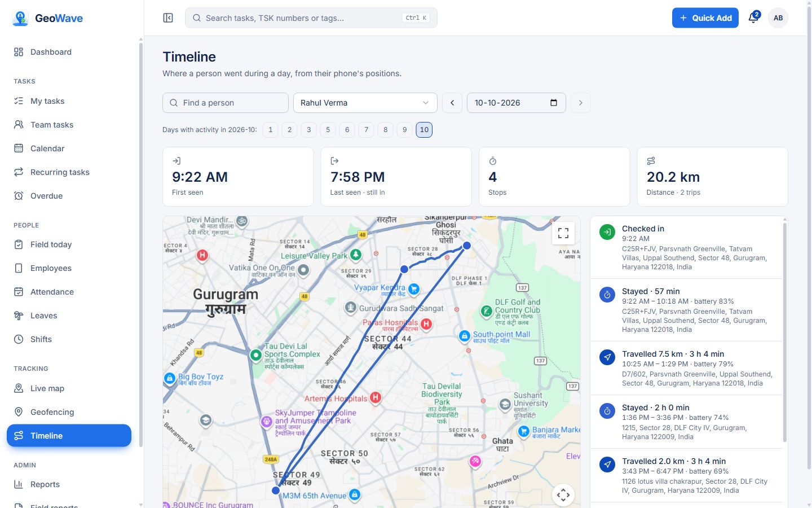Go to the previous day
Image resolution: width=812 pixels, height=508 pixels.
452,103
